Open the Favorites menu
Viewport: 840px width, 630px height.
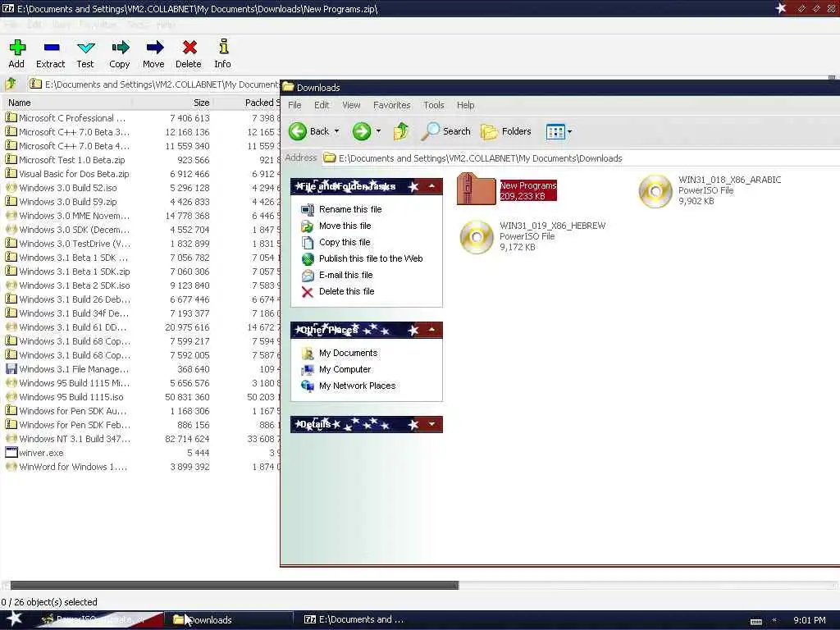pyautogui.click(x=391, y=105)
